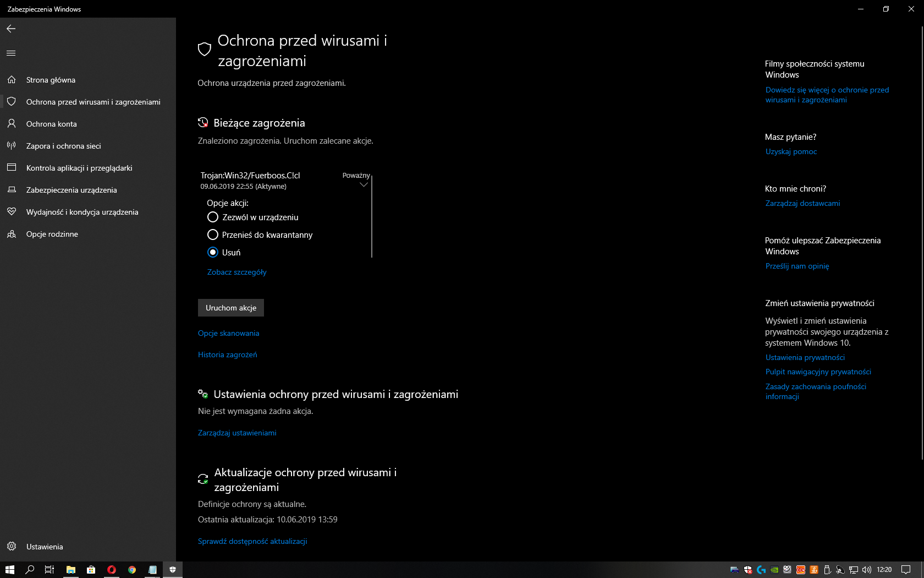Open Pulpit nawigacyjny prywatności link

(x=818, y=372)
